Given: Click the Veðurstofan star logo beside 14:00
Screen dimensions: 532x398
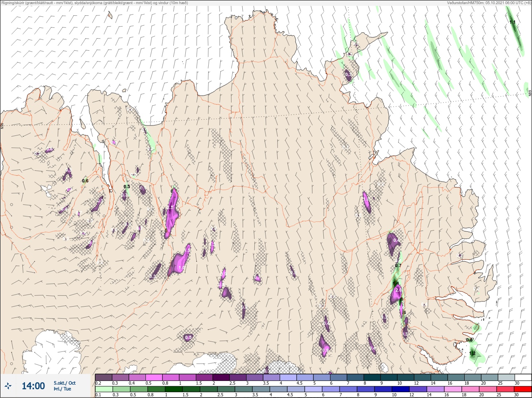Looking at the screenshot, I should [x=9, y=386].
